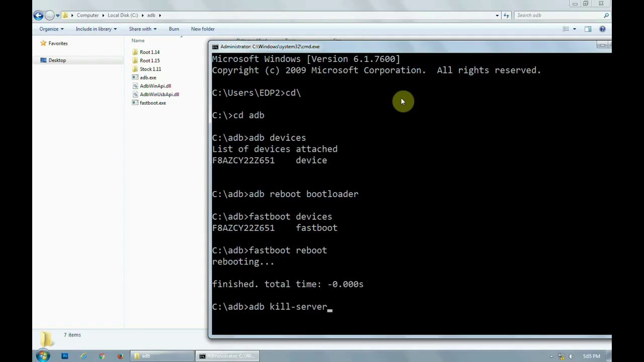Viewport: 644px width, 362px height.
Task: Open the volume tray icon
Action: click(x=571, y=356)
